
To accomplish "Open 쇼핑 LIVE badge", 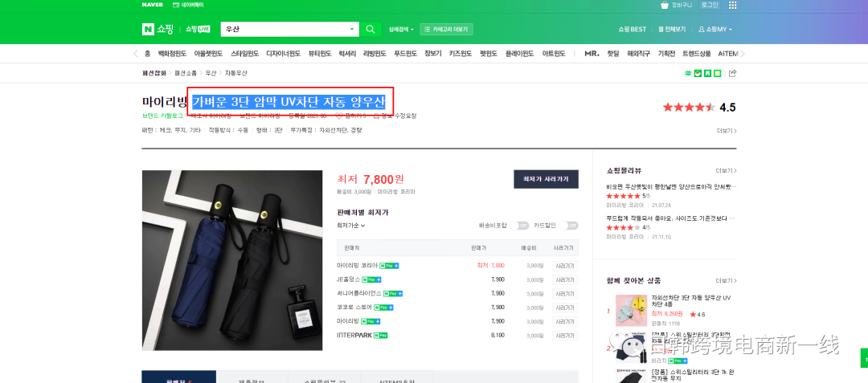I will coord(198,29).
